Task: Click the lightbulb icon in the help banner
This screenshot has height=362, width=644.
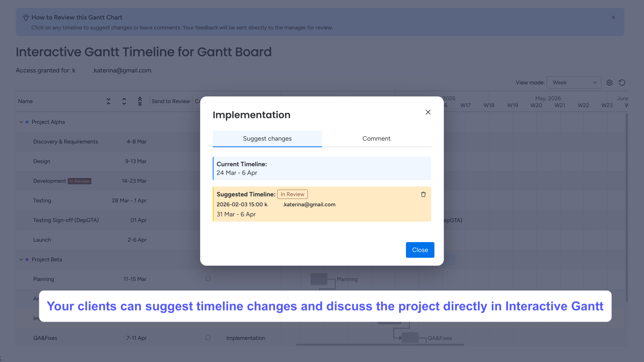Action: coord(26,17)
